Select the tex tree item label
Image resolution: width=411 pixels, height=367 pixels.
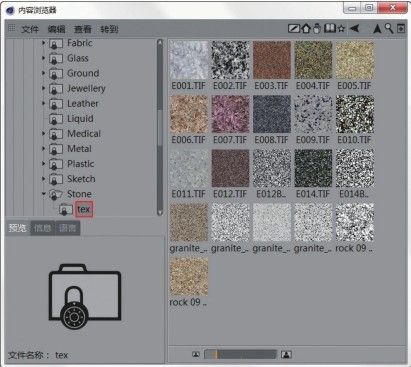point(84,209)
